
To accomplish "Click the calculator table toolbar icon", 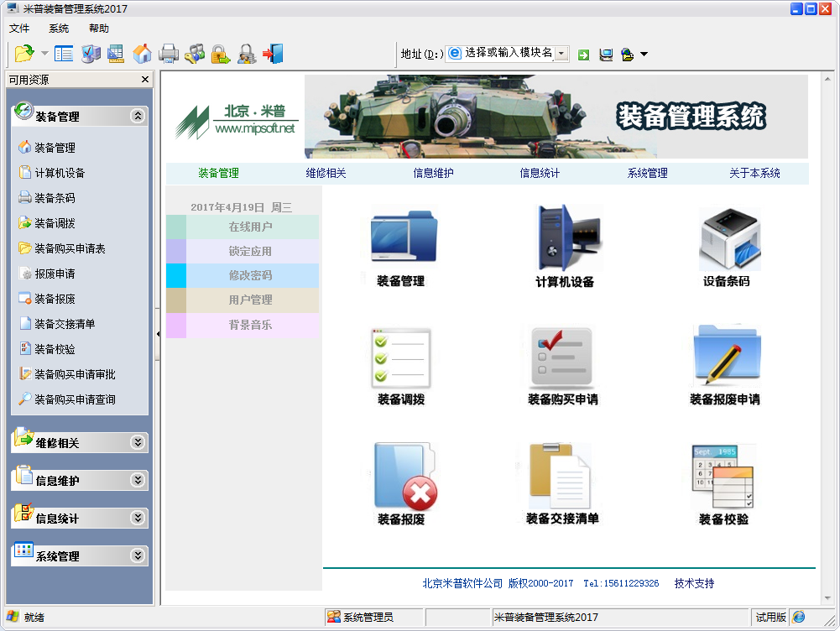I will point(116,54).
